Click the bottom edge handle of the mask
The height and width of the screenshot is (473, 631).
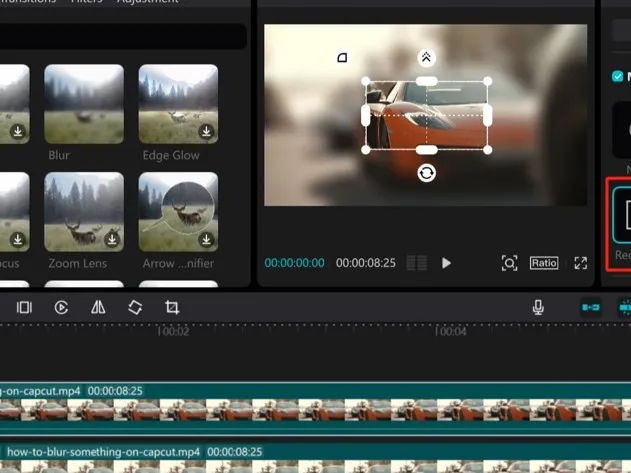tap(427, 150)
